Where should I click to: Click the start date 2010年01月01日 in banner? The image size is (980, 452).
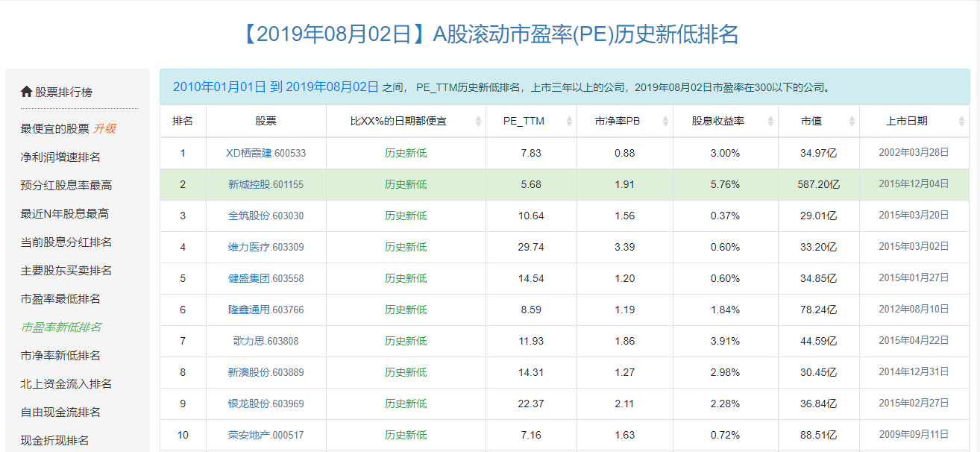[x=219, y=87]
